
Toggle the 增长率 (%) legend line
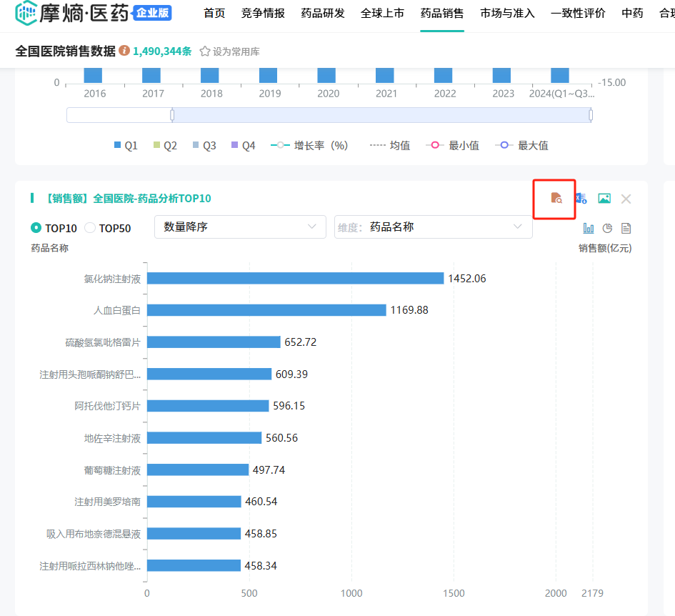(310, 145)
